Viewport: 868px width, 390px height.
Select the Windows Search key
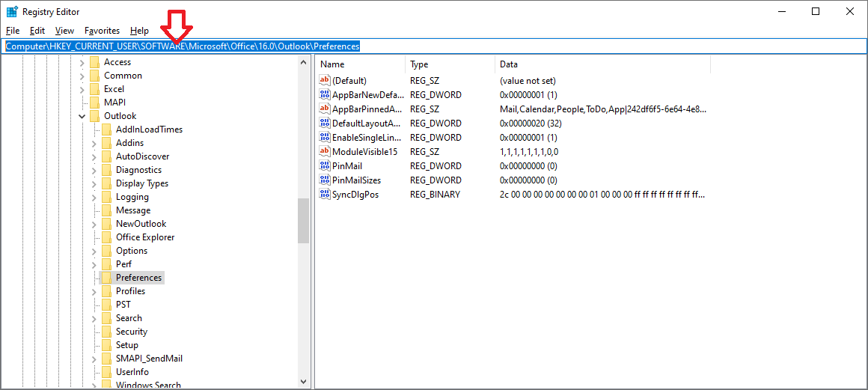coord(148,385)
